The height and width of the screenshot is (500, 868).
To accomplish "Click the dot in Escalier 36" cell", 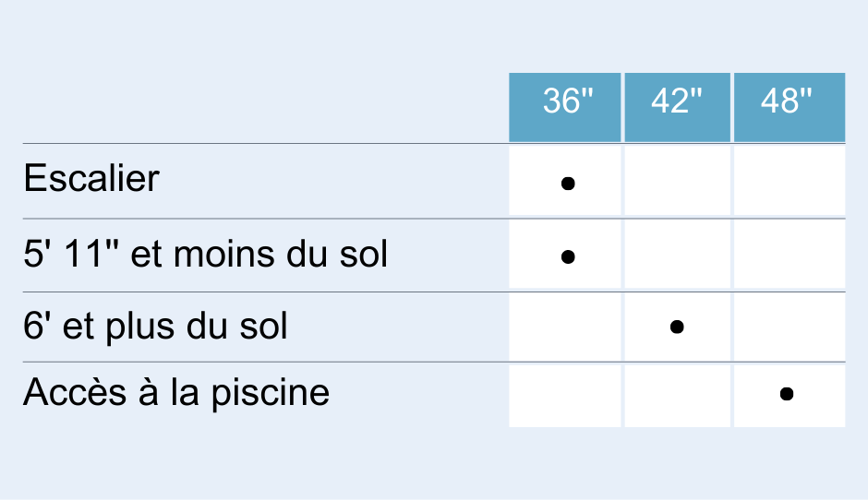I will click(568, 184).
